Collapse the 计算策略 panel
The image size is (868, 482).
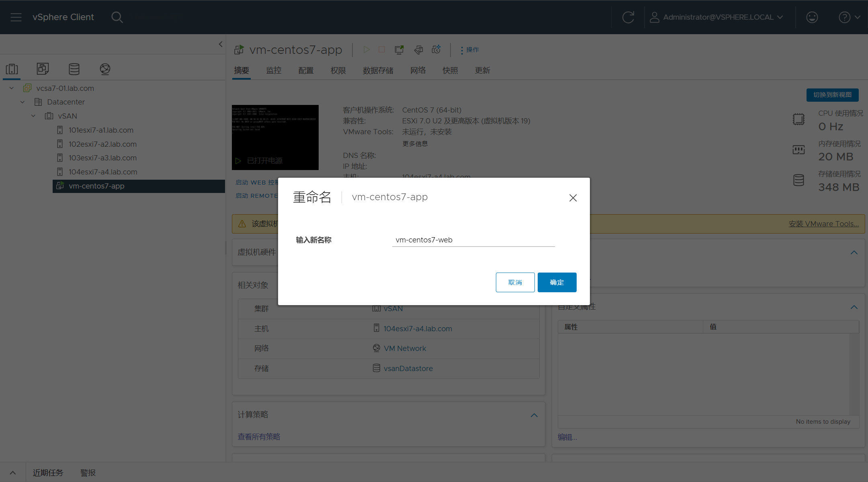[x=534, y=415]
